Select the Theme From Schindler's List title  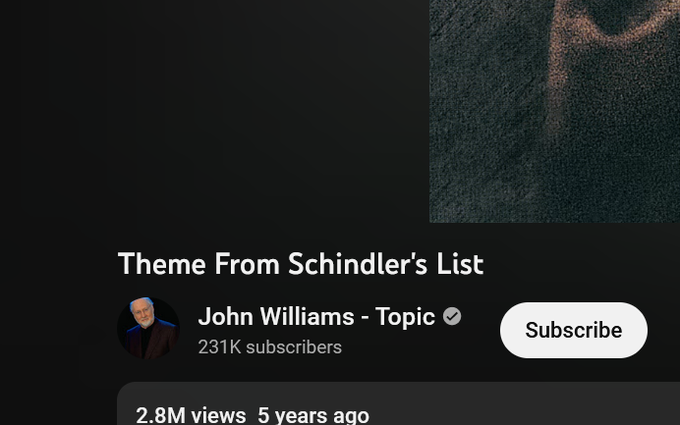coord(301,264)
